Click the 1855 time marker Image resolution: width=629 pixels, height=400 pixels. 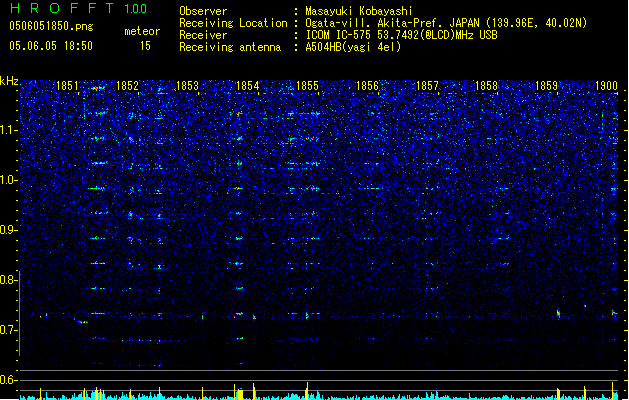click(307, 86)
